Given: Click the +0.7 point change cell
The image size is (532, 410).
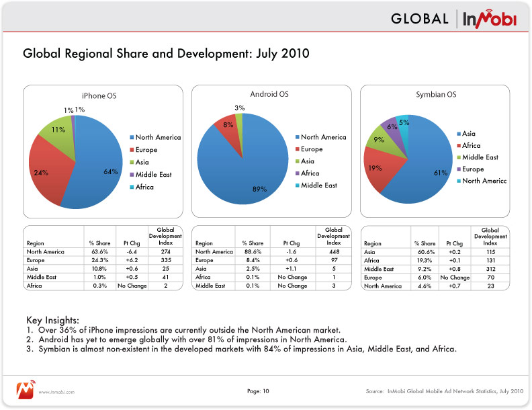Looking at the screenshot, I should [x=455, y=286].
